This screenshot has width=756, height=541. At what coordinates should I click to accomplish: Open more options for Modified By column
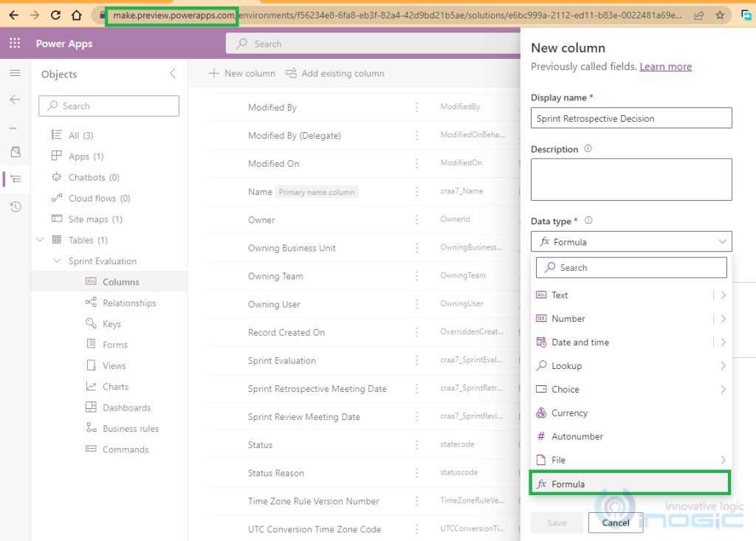[x=416, y=107]
